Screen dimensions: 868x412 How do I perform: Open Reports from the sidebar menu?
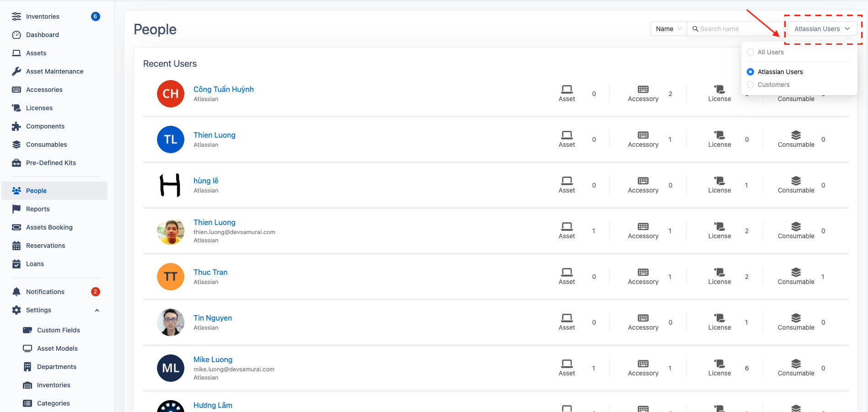point(38,209)
